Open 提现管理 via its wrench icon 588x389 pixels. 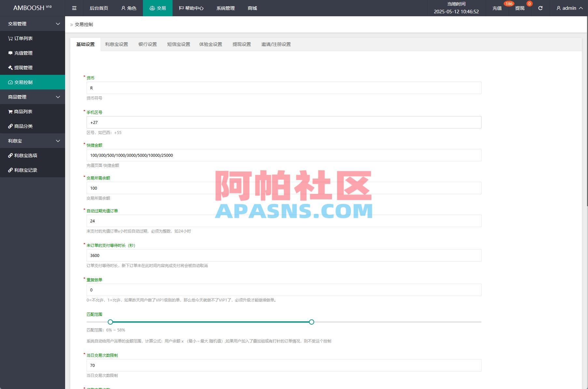tap(10, 68)
